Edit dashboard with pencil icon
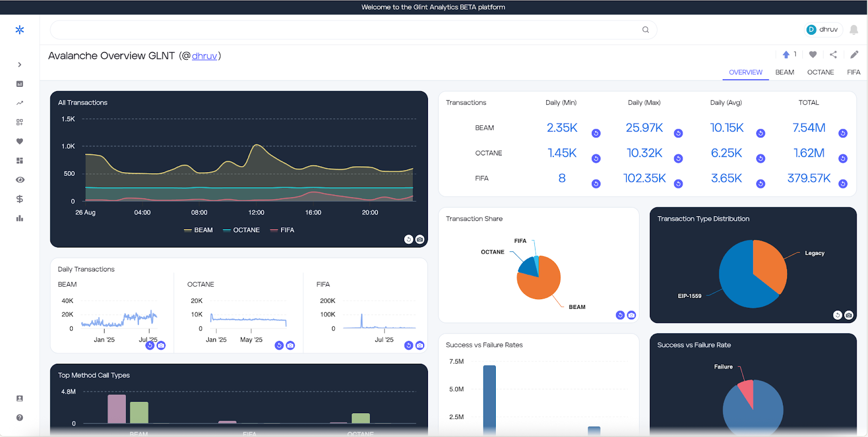 pyautogui.click(x=854, y=54)
